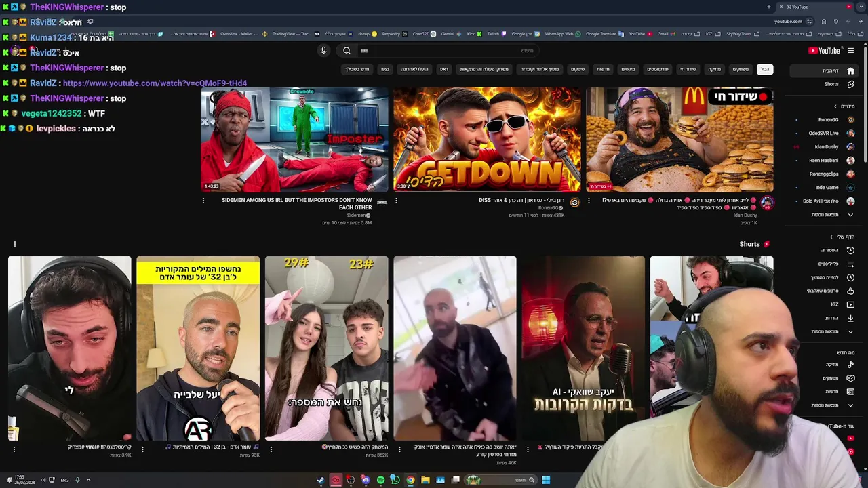The width and height of the screenshot is (868, 488).
Task: Open options menu for Idan Dushy live video
Action: coord(589,201)
